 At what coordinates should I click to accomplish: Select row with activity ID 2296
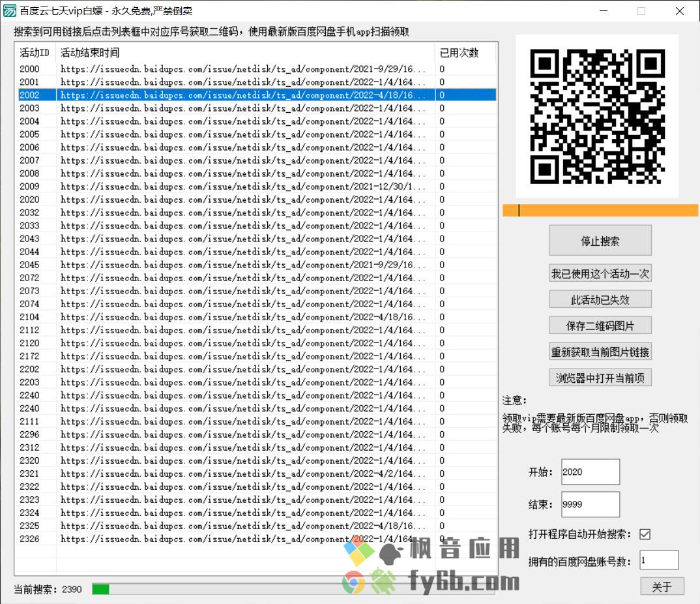point(257,434)
